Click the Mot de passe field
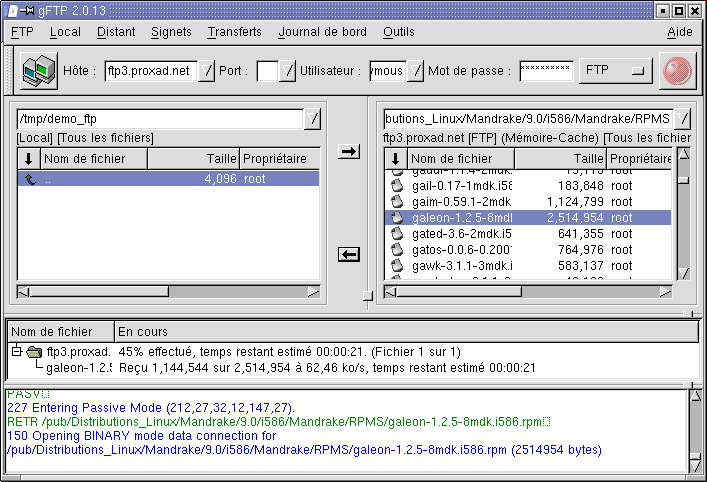 click(x=546, y=71)
